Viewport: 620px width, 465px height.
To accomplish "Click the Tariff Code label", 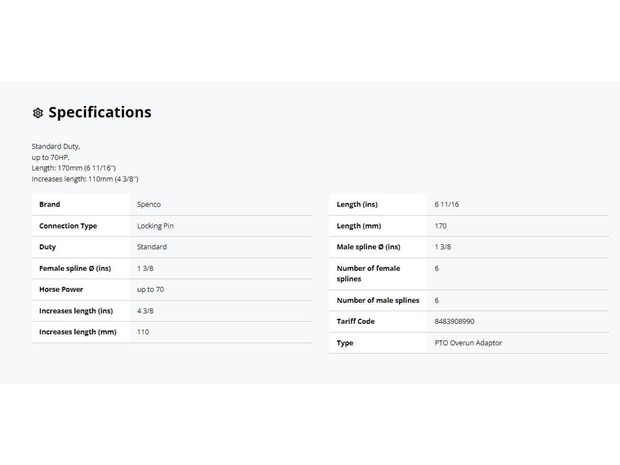I will tap(356, 321).
